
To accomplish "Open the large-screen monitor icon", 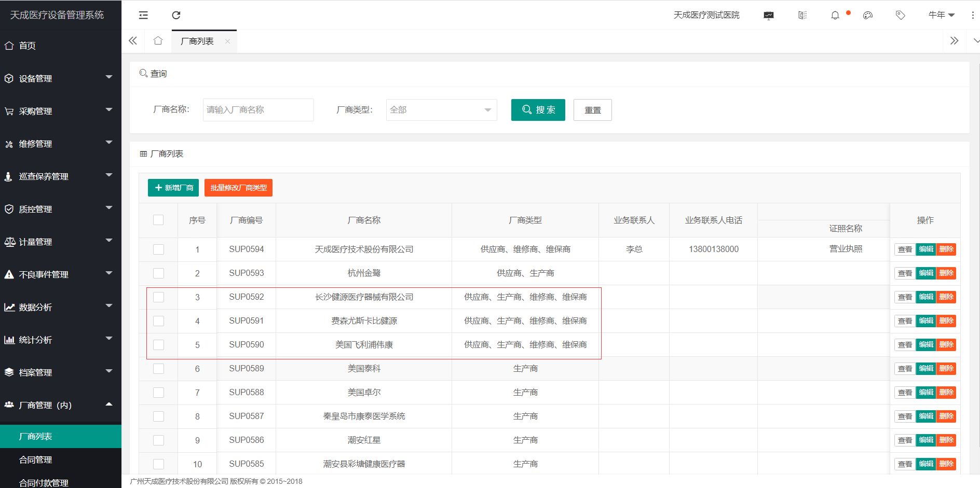I will tap(769, 15).
